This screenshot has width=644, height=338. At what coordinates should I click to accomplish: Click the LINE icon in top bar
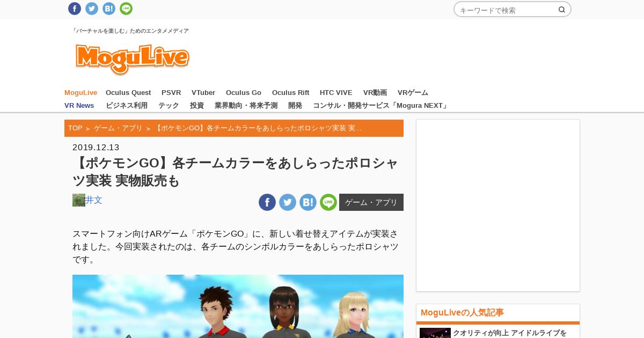click(126, 9)
